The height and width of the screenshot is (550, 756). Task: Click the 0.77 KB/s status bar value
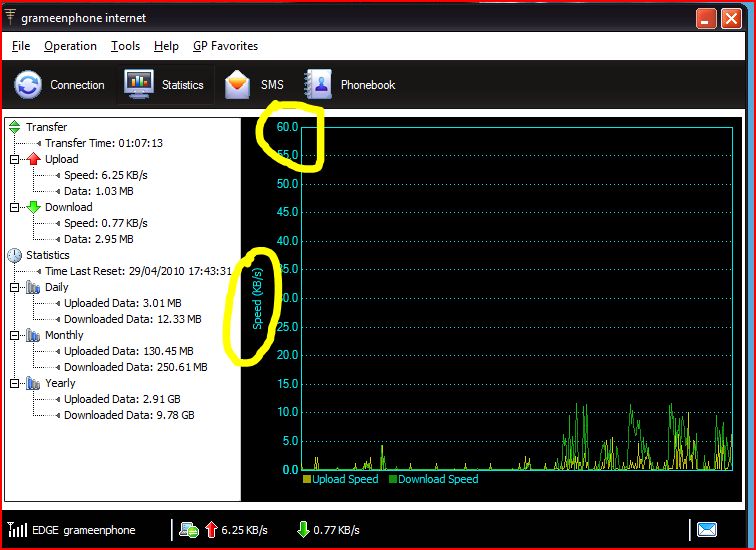(x=337, y=530)
